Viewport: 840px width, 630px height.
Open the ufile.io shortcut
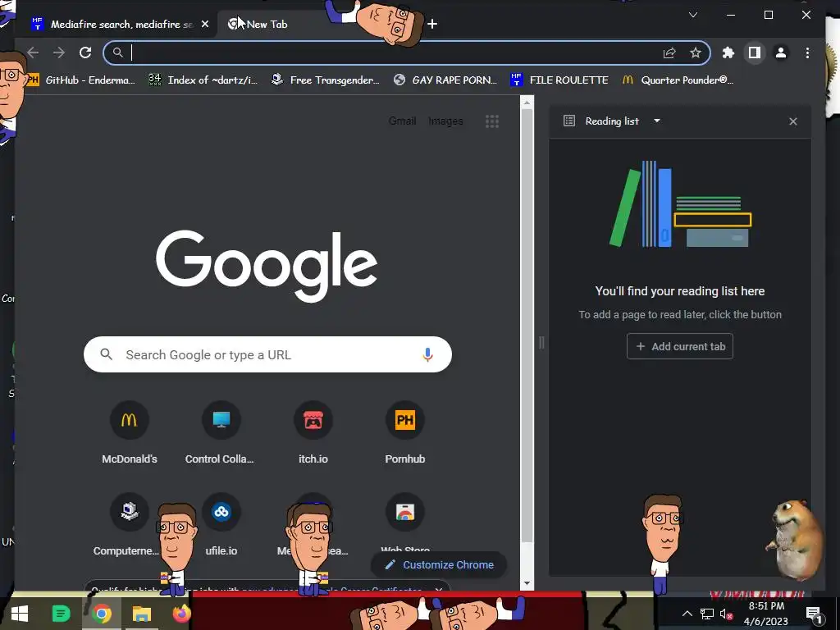[221, 526]
